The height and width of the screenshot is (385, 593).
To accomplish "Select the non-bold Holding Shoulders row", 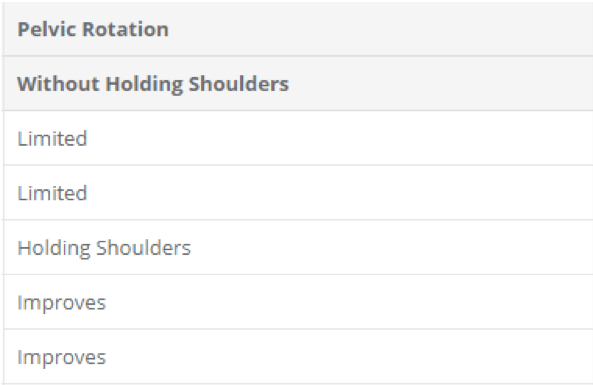I will [x=298, y=247].
